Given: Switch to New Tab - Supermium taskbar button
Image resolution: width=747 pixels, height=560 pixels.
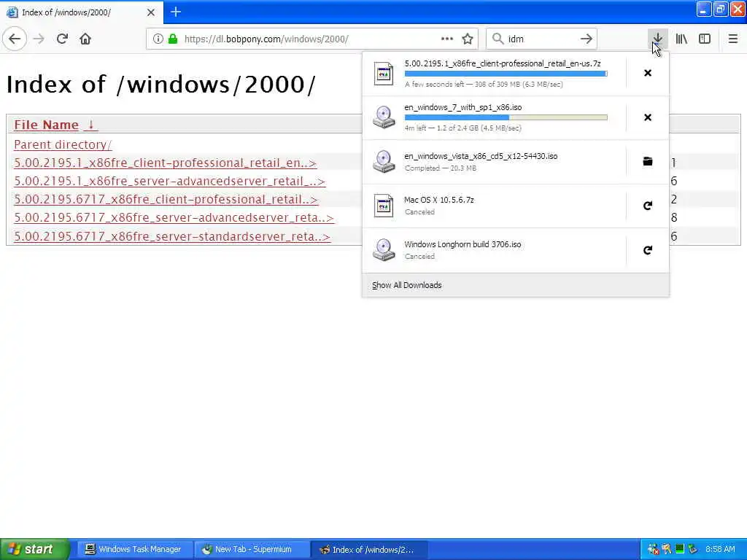Looking at the screenshot, I should 252,549.
